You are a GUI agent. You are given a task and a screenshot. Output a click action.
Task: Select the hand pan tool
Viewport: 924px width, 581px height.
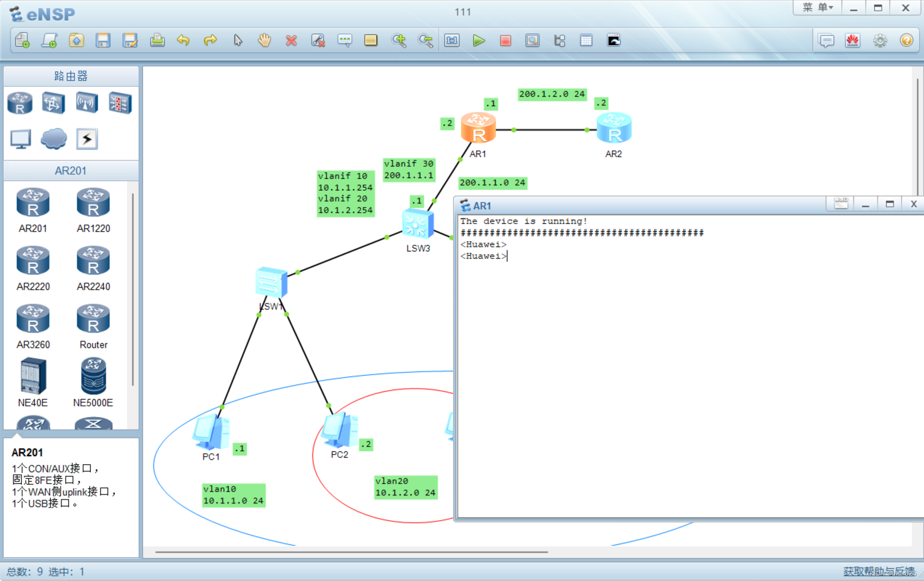coord(264,41)
